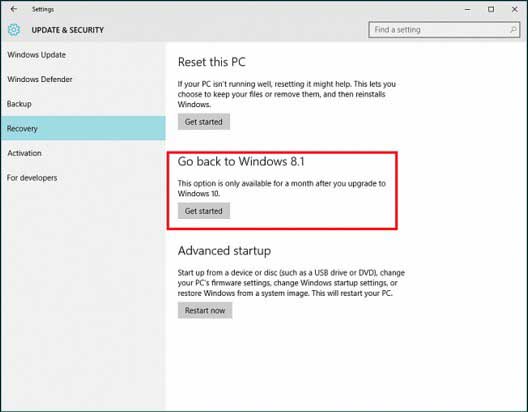Click the Restart now button
The image size is (528, 412).
[205, 310]
